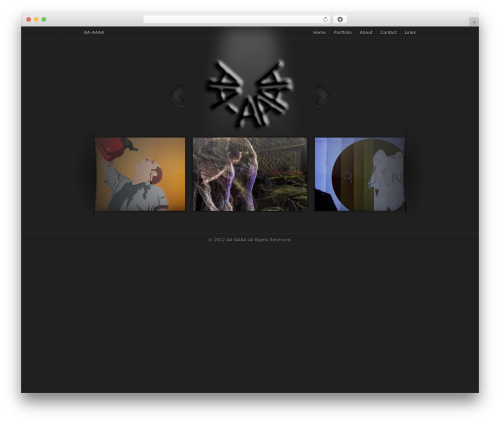This screenshot has width=500, height=423.
Task: Click the copyright AA-AAAA footer text
Action: 250,240
